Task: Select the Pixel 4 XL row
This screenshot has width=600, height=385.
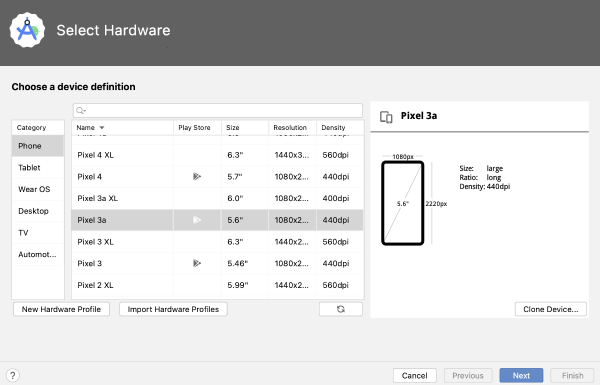Action: pyautogui.click(x=217, y=155)
